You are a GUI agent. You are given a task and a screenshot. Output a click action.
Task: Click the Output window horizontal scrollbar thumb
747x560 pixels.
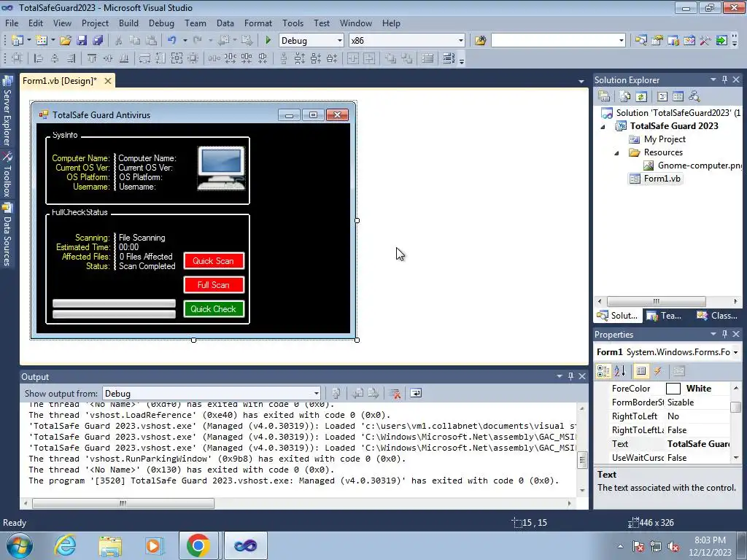(123, 503)
